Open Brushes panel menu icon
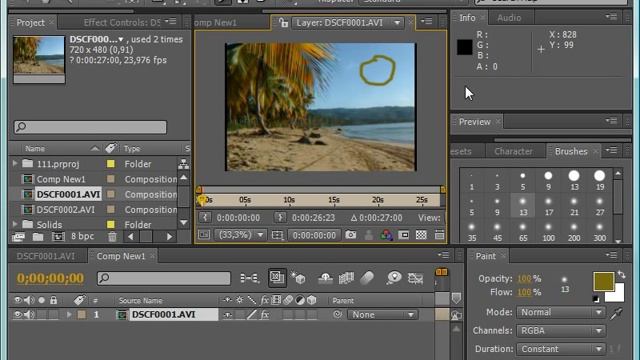The image size is (640, 360). click(611, 151)
